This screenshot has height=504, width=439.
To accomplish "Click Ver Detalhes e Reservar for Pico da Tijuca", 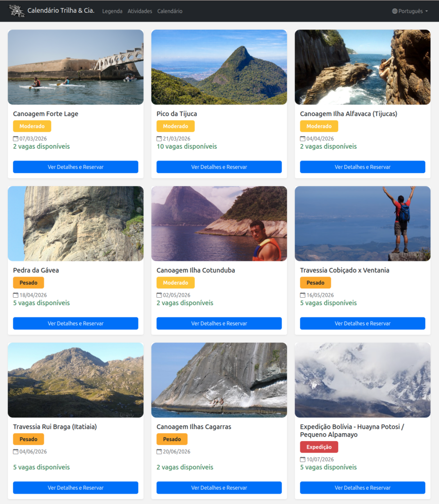I will pyautogui.click(x=219, y=167).
